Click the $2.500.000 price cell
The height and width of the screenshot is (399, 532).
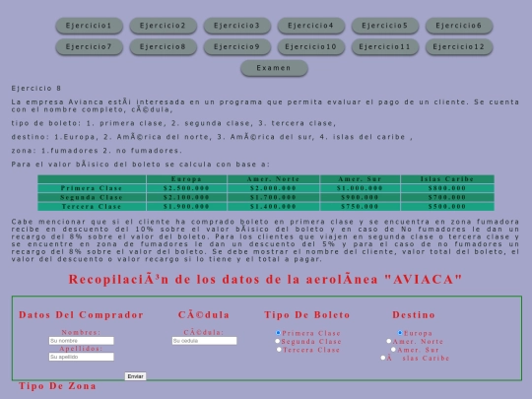[186, 188]
